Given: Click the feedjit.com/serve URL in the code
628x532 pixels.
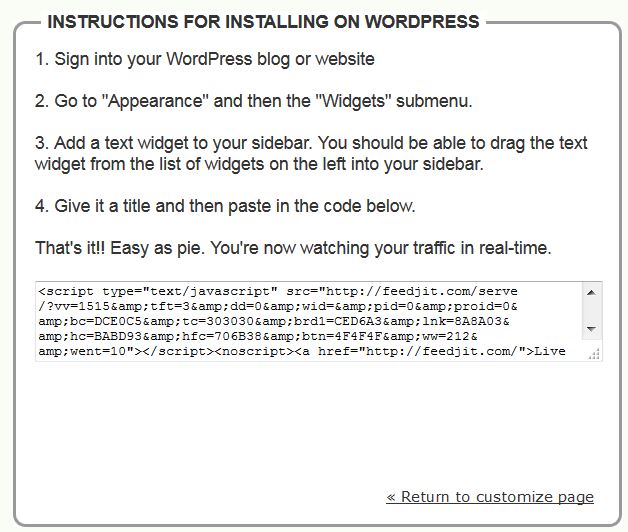Looking at the screenshot, I should click(422, 291).
